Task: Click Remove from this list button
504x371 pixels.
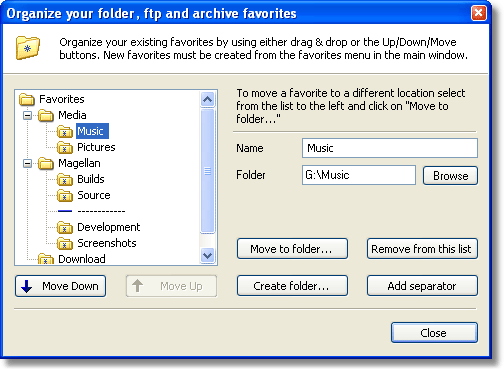Action: click(x=422, y=249)
